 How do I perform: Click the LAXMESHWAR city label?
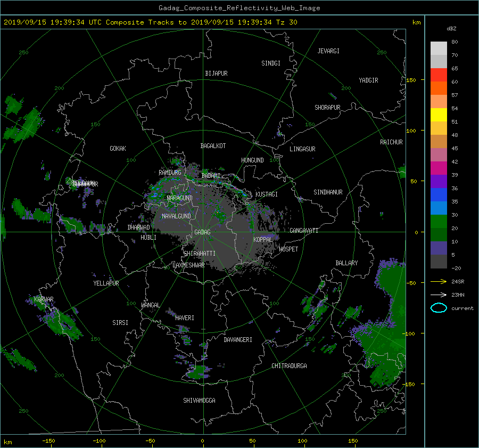pos(188,265)
